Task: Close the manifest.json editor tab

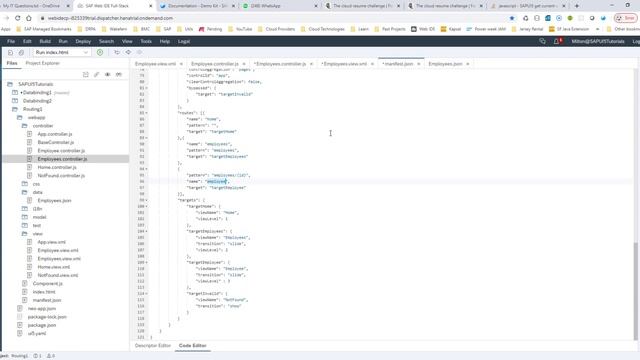Action: (x=418, y=64)
